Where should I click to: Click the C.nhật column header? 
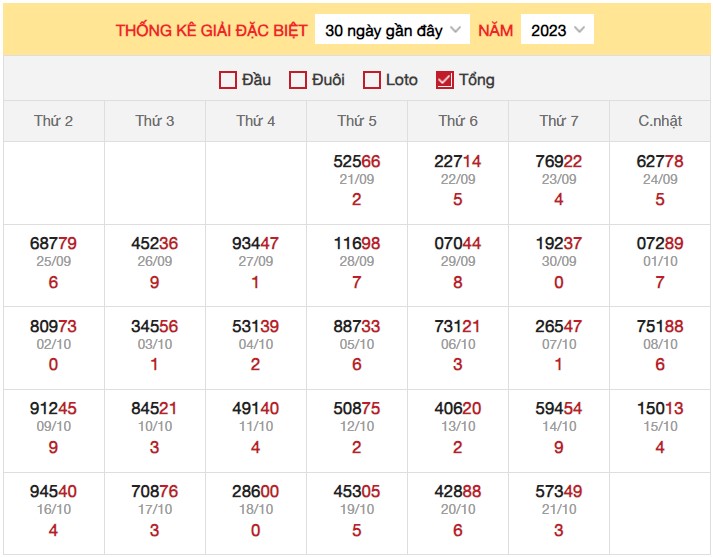click(x=660, y=121)
